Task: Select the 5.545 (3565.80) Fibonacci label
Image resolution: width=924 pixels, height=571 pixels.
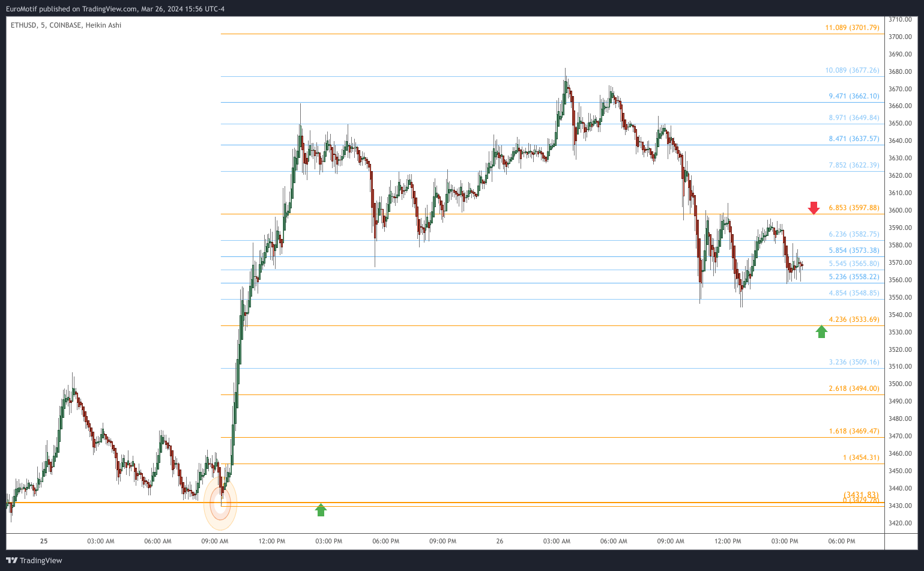Action: coord(854,264)
